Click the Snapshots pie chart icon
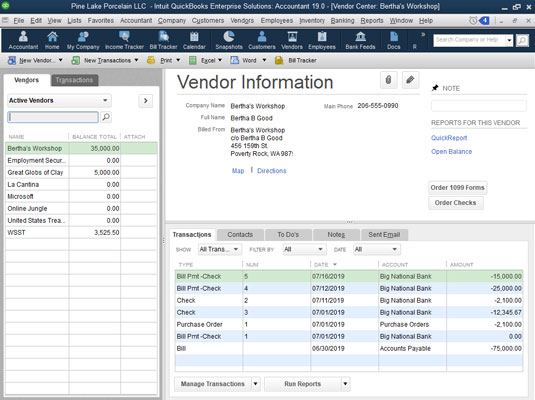This screenshot has height=400, width=535. pyautogui.click(x=229, y=40)
